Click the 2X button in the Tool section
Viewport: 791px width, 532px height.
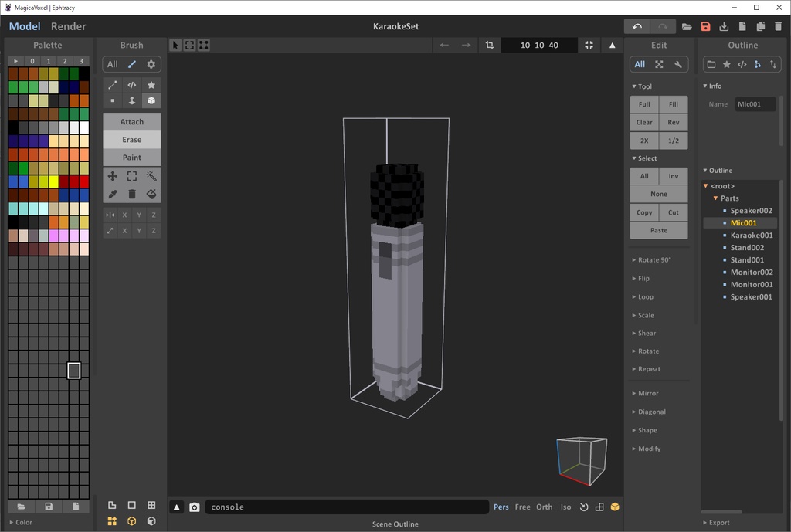[644, 141]
